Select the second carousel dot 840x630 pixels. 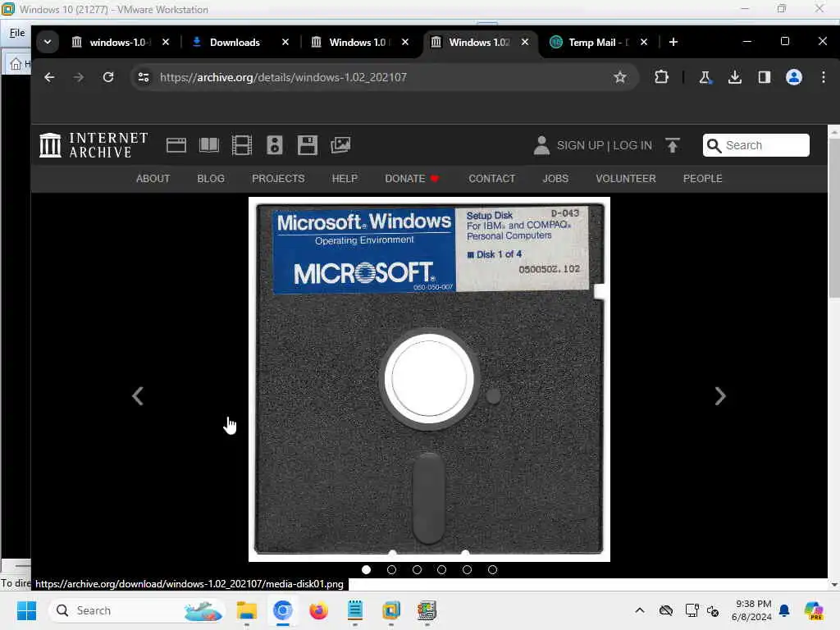tap(391, 570)
